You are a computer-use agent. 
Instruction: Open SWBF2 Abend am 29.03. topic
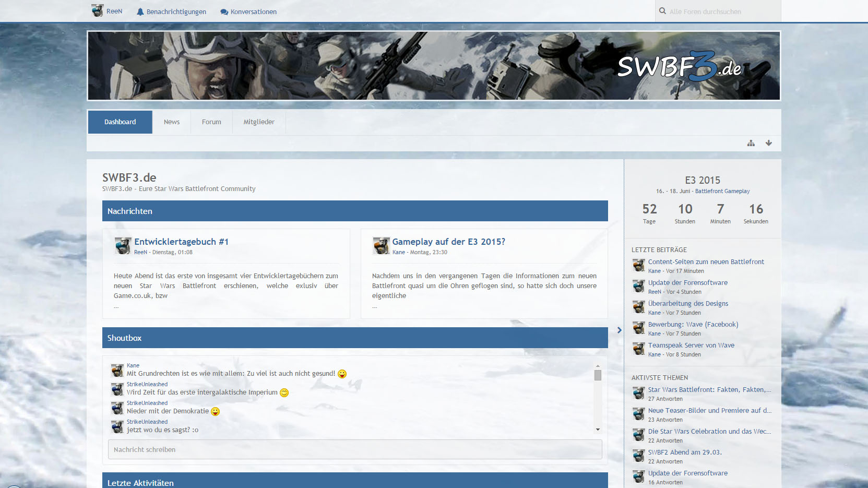click(685, 452)
